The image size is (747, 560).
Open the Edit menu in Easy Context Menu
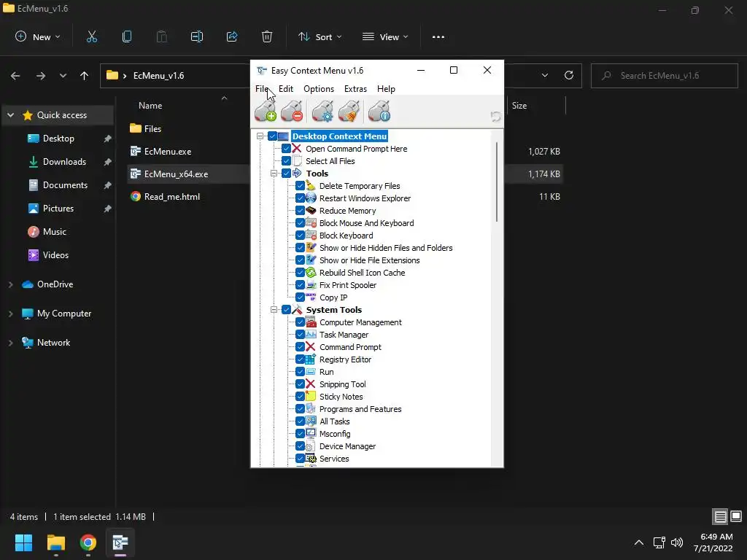click(x=286, y=89)
